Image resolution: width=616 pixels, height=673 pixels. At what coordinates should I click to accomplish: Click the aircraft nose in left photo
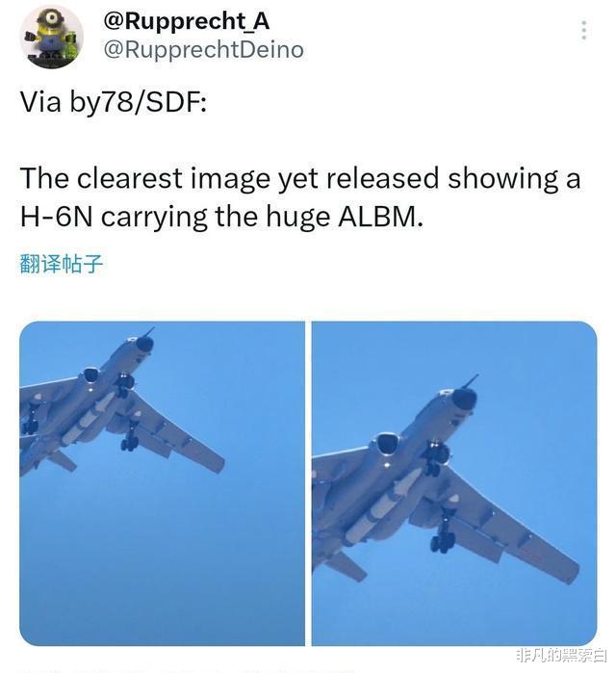144,344
